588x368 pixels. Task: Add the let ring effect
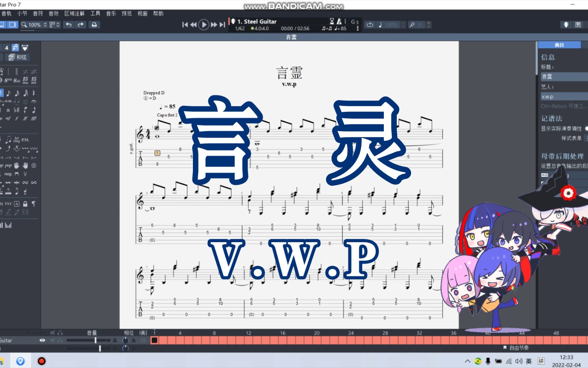point(17,140)
